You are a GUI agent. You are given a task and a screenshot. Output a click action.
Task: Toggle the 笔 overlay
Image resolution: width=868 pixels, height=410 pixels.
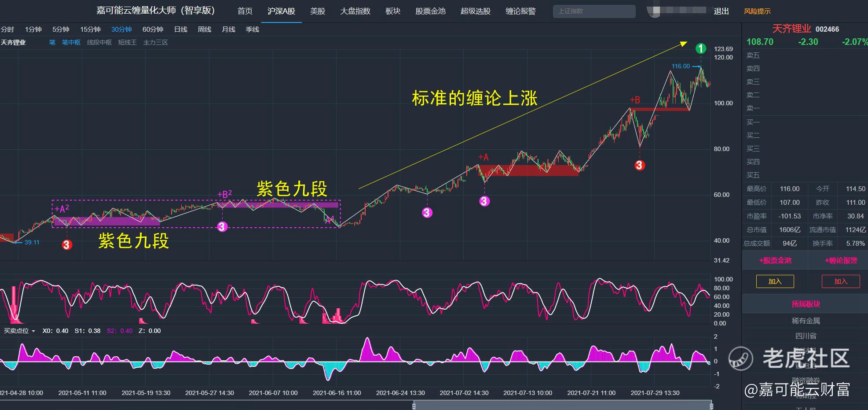[x=52, y=43]
